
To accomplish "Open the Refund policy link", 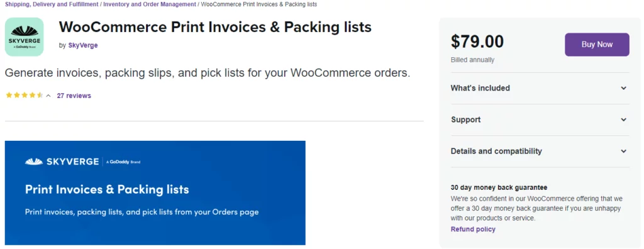I will pyautogui.click(x=473, y=230).
